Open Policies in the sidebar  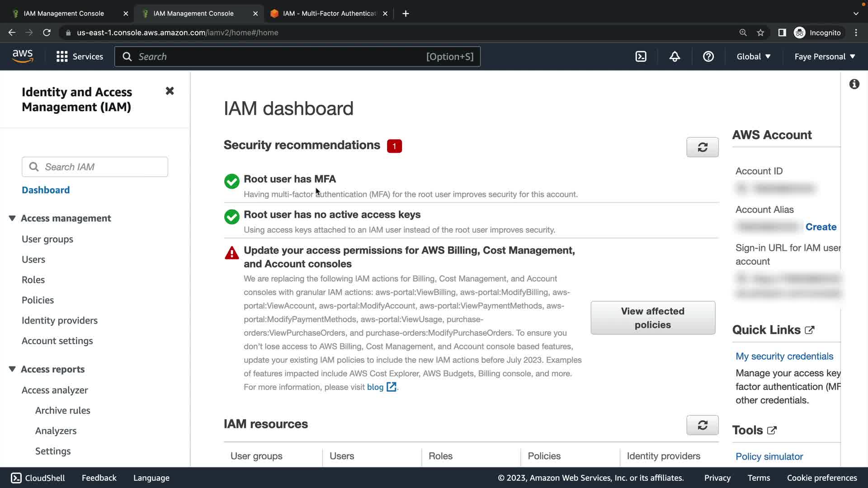(38, 300)
